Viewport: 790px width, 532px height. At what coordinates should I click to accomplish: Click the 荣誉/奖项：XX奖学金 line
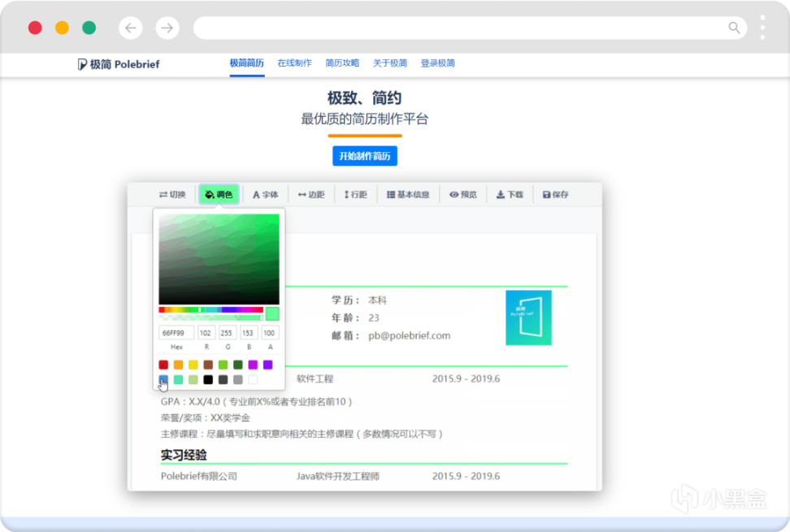(205, 417)
